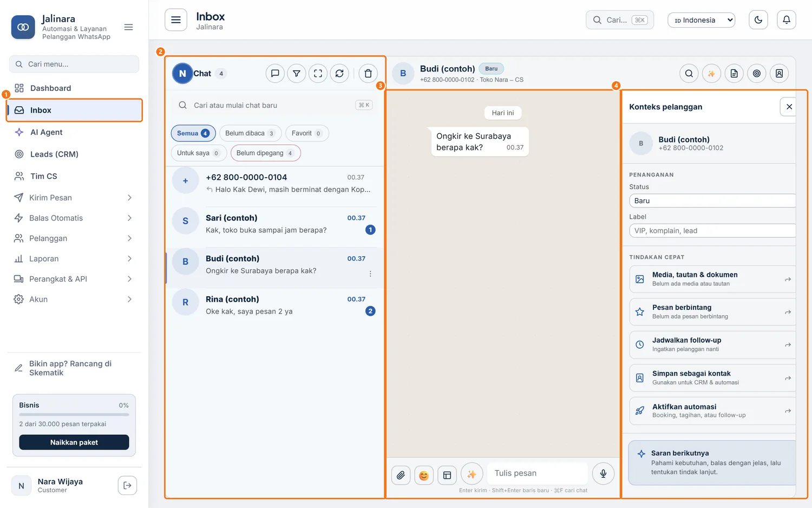Expand the Kirim Pesan submenu
The width and height of the screenshot is (812, 508).
point(73,198)
